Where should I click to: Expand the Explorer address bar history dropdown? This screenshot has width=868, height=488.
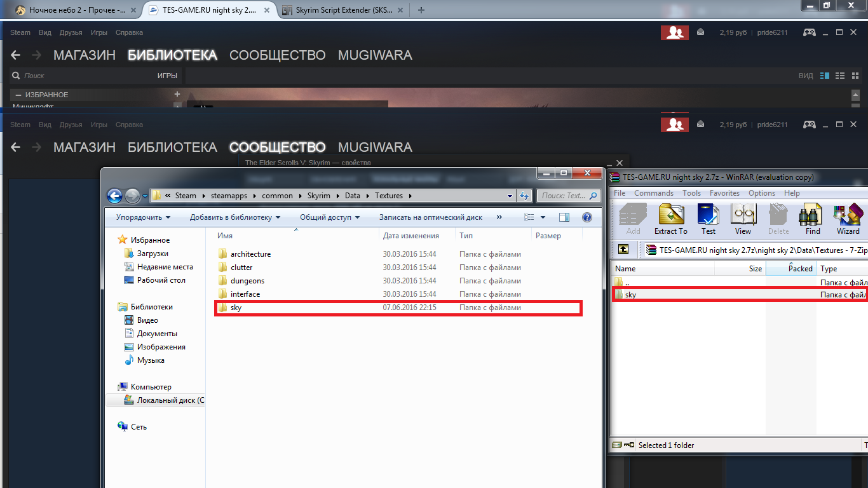tap(510, 196)
